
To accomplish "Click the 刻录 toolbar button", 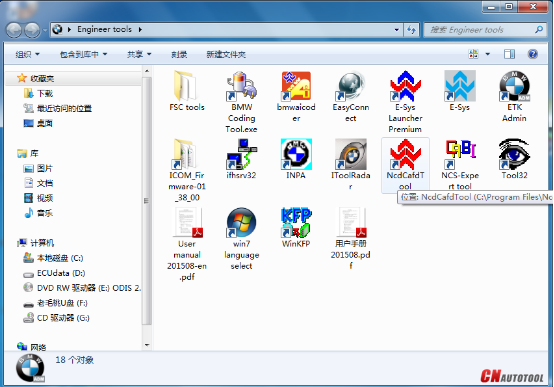I will (x=179, y=54).
